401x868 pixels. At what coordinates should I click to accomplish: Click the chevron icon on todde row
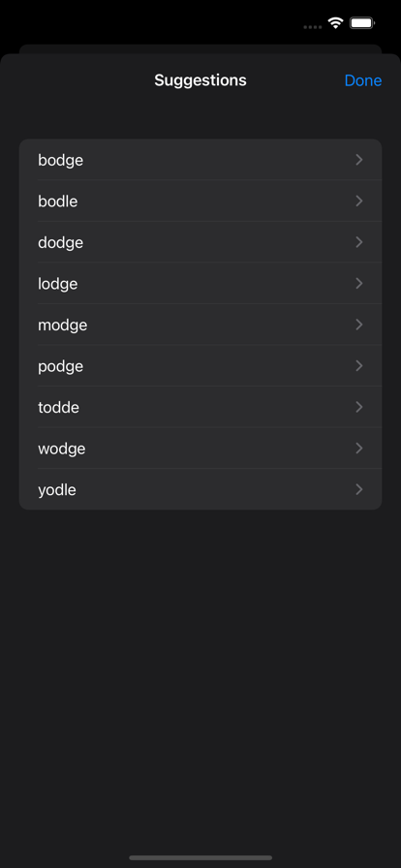pos(359,407)
